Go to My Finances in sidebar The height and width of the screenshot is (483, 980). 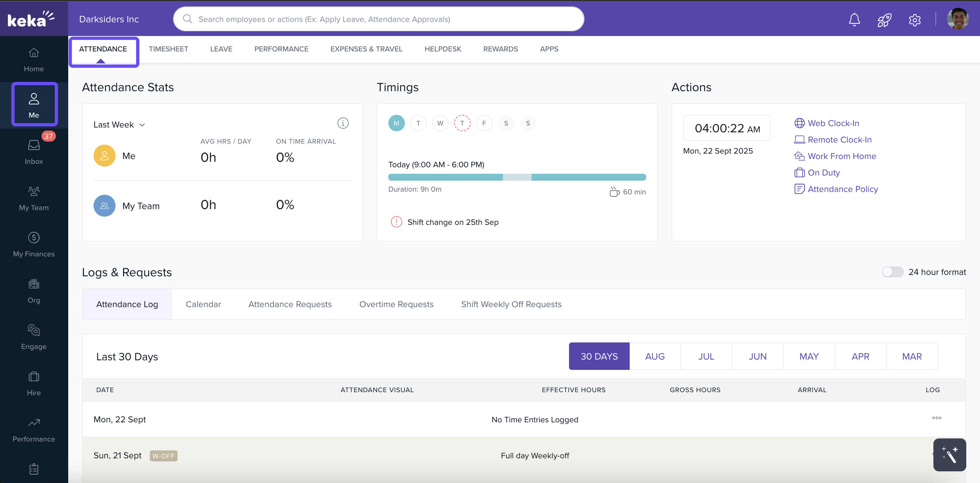[x=34, y=244]
